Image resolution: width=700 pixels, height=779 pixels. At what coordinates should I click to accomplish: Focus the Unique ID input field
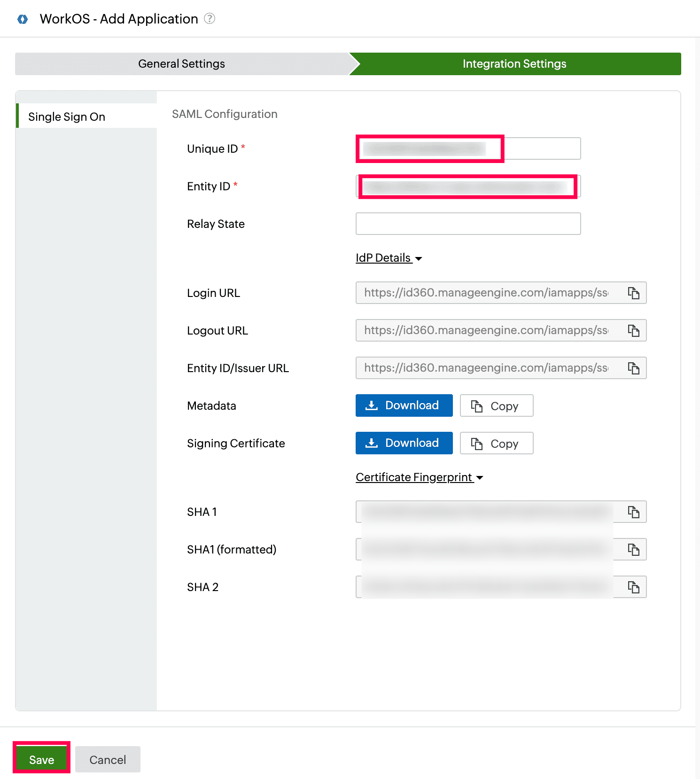pos(468,148)
